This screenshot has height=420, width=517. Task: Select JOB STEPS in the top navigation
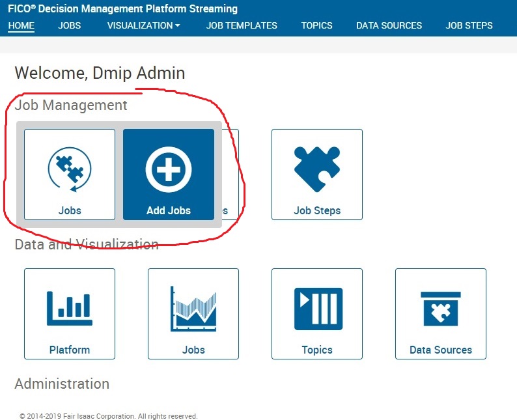469,25
